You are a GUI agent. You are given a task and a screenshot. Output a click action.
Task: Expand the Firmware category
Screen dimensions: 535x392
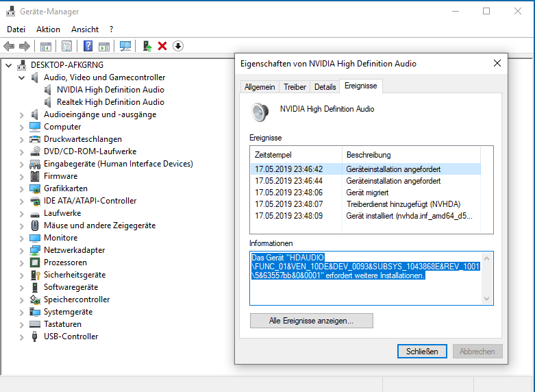click(21, 177)
